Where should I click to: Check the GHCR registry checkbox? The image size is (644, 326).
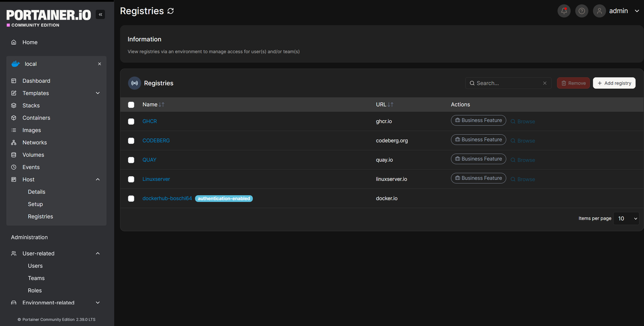point(131,121)
